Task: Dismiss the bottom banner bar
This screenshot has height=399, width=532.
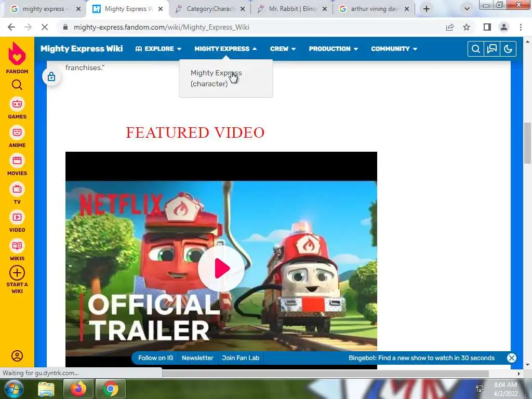Action: (512, 358)
